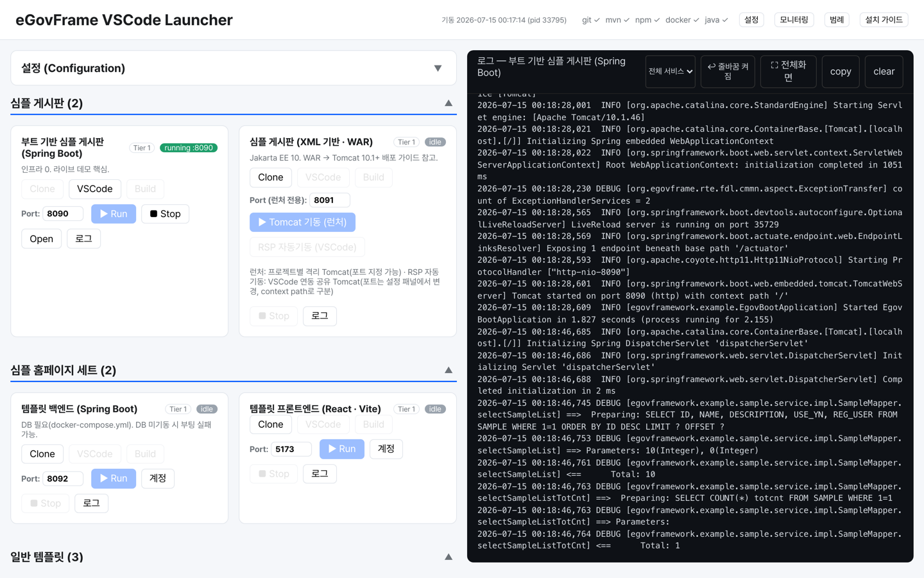924x578 pixels.
Task: Click the npm status indicator
Action: [647, 20]
